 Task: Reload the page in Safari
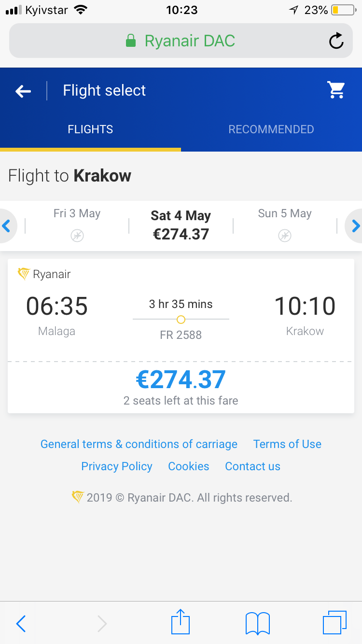point(336,41)
